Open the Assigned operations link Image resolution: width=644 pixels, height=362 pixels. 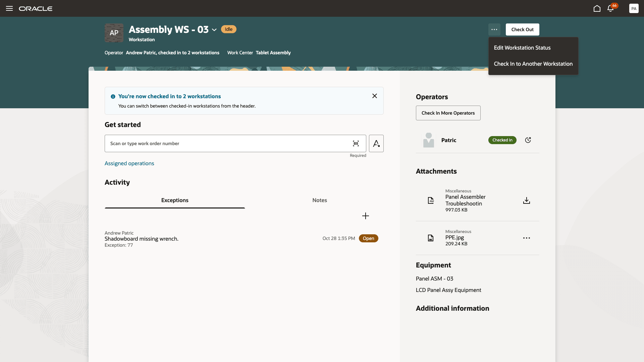(x=129, y=163)
